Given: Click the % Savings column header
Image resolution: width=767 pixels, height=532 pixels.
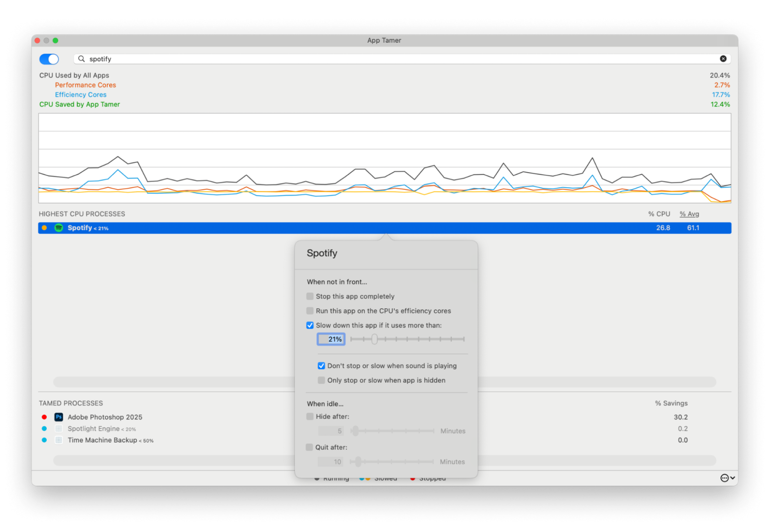Looking at the screenshot, I should 671,403.
